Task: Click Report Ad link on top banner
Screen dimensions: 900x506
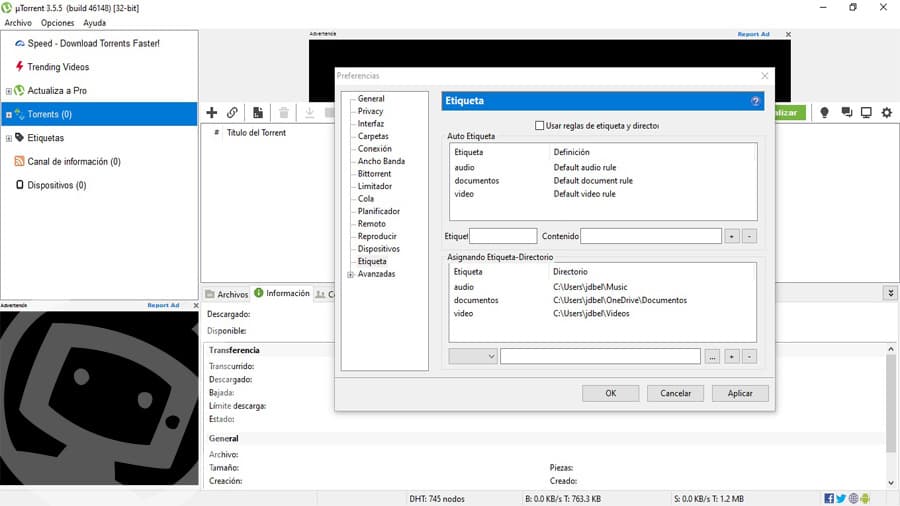Action: tap(753, 34)
